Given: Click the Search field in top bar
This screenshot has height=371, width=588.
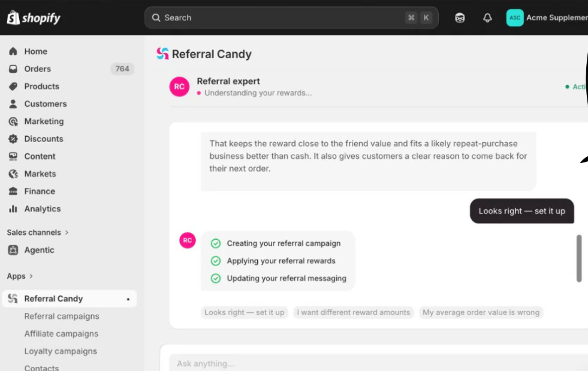Looking at the screenshot, I should click(291, 17).
